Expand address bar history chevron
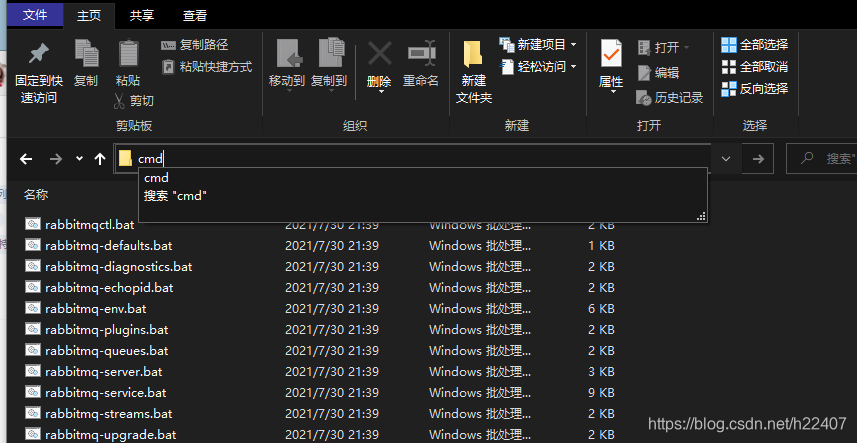857x443 pixels. click(726, 159)
